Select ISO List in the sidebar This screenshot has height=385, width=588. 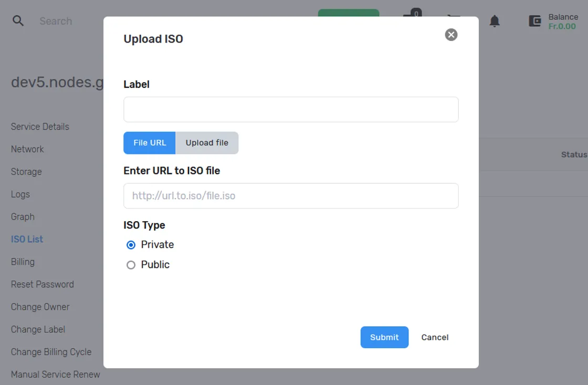[x=27, y=240]
